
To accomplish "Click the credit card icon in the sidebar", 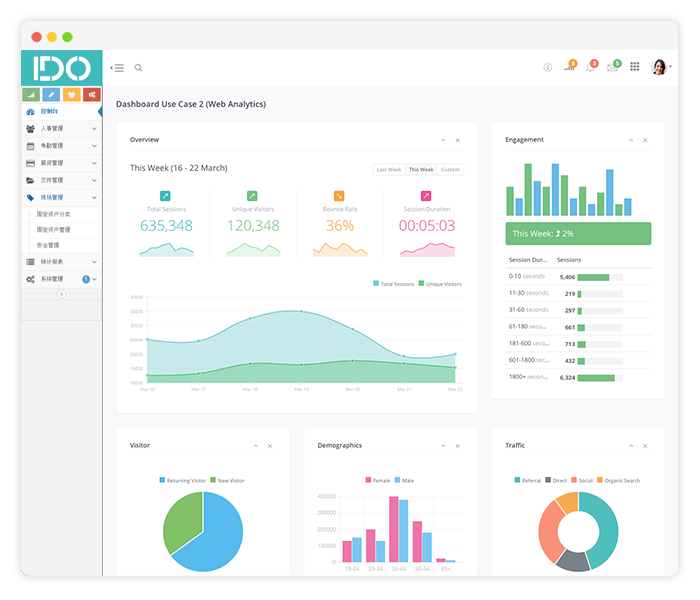I will [30, 163].
